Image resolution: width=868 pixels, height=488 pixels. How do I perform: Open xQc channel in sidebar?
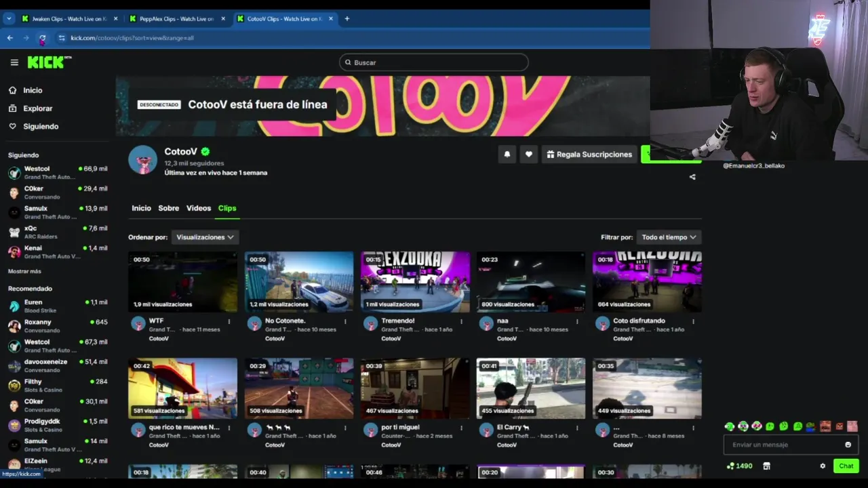pyautogui.click(x=58, y=232)
